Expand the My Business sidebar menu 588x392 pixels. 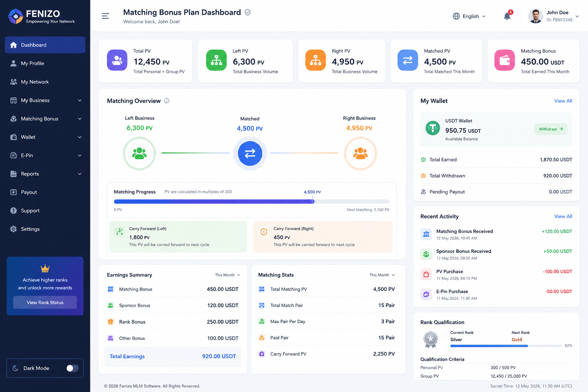point(45,100)
